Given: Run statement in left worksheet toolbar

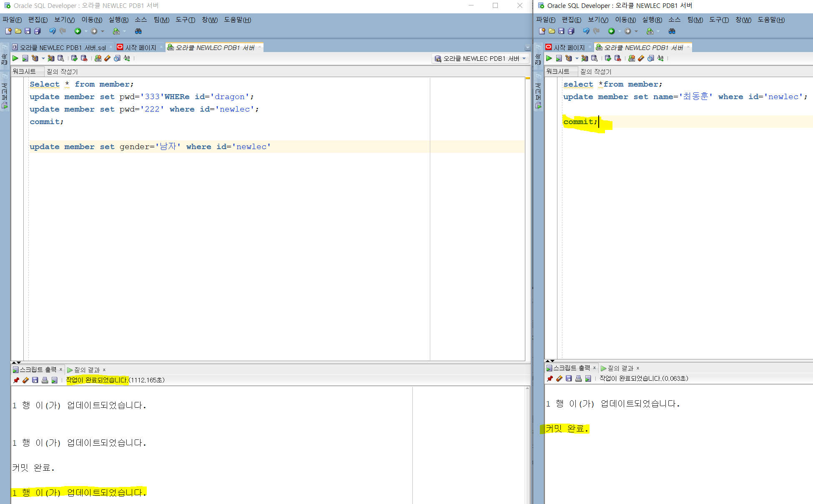Looking at the screenshot, I should click(x=15, y=58).
